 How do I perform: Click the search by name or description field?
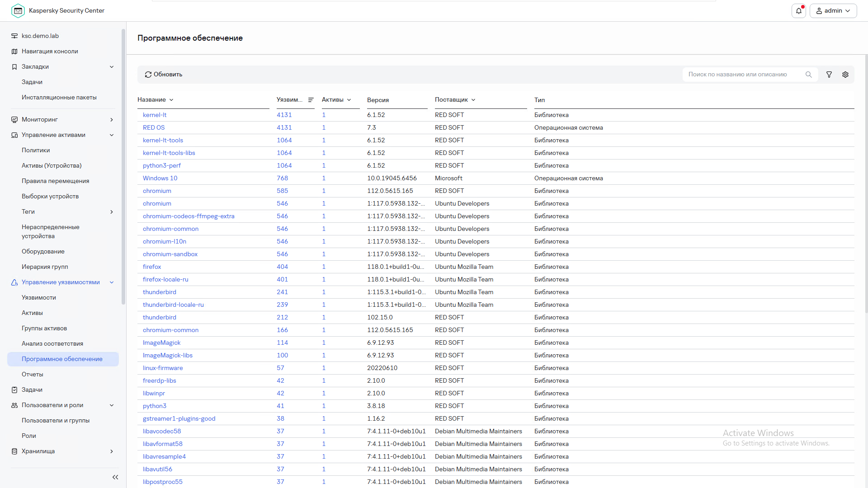(743, 75)
